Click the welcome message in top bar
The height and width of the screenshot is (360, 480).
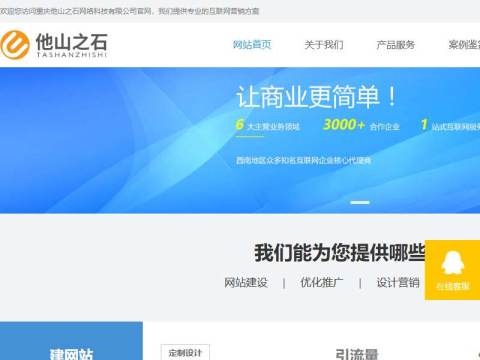(129, 11)
